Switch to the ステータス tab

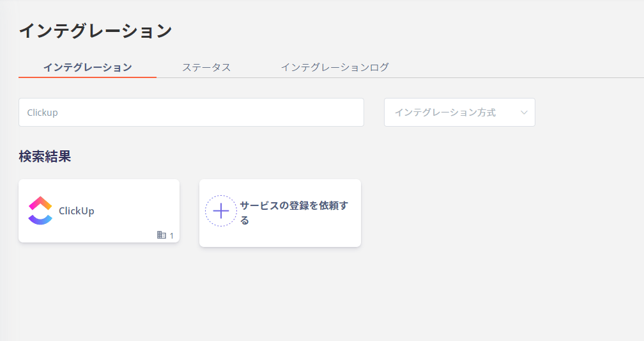pos(206,67)
